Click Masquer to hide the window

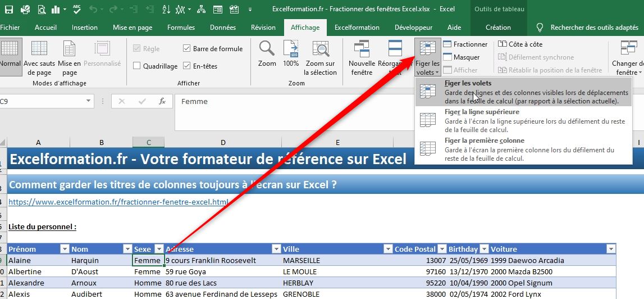click(461, 57)
